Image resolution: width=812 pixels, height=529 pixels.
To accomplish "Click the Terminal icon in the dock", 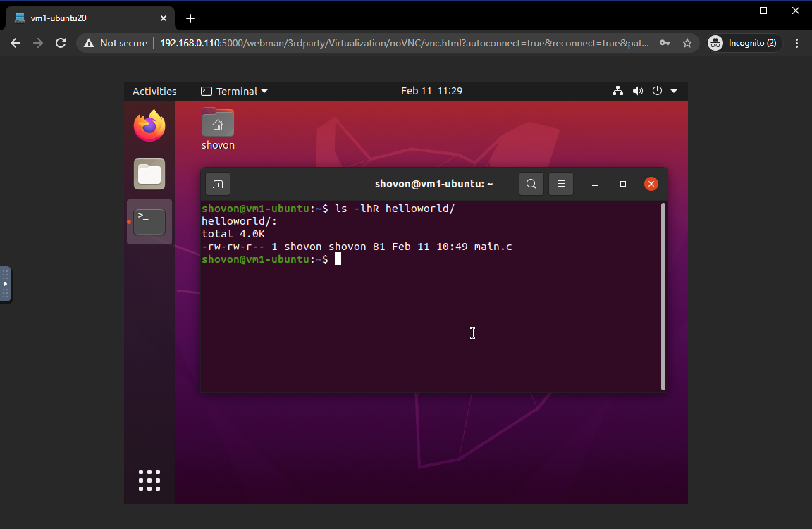I will point(149,222).
